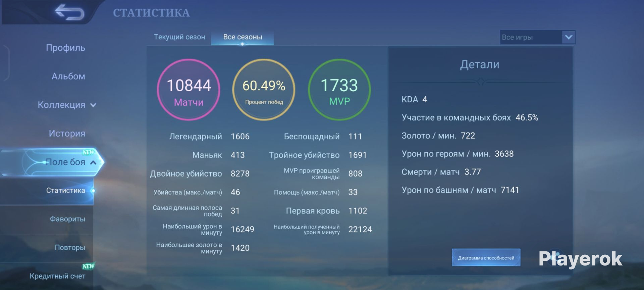This screenshot has width=644, height=290.
Task: Tap the back arrow icon
Action: pyautogui.click(x=70, y=12)
